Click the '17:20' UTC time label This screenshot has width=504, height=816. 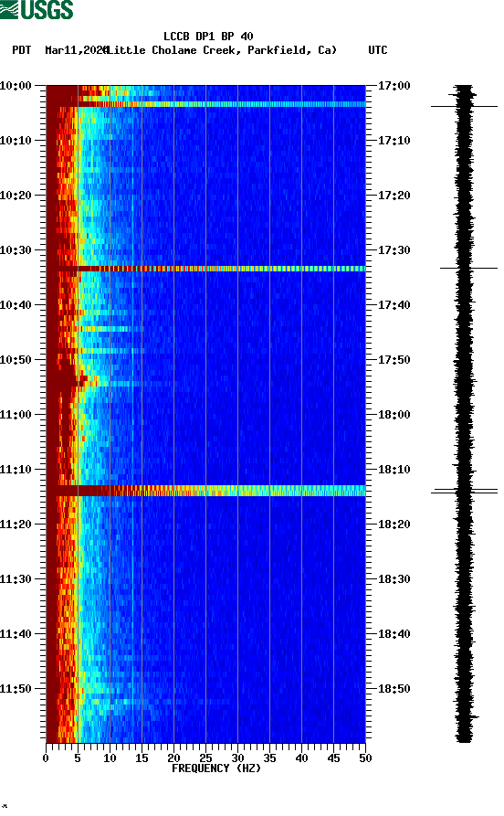pos(394,196)
